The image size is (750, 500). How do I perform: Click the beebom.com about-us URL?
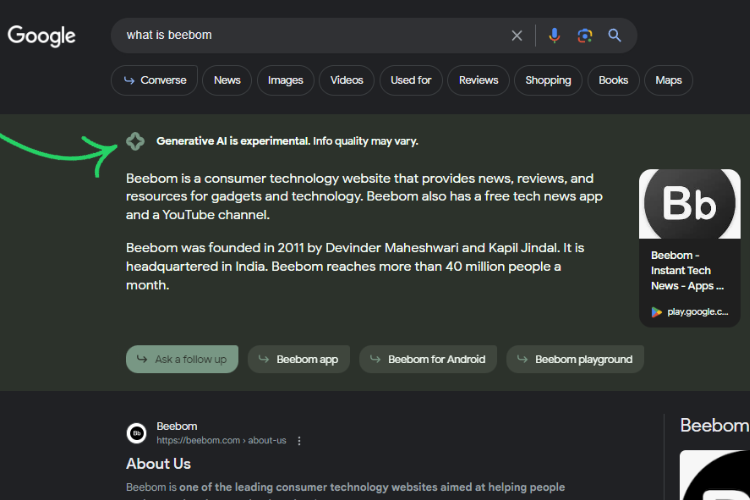tap(221, 441)
